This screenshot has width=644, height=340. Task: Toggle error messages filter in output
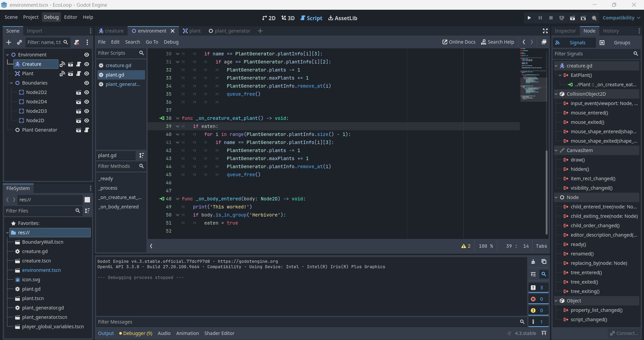(538, 299)
